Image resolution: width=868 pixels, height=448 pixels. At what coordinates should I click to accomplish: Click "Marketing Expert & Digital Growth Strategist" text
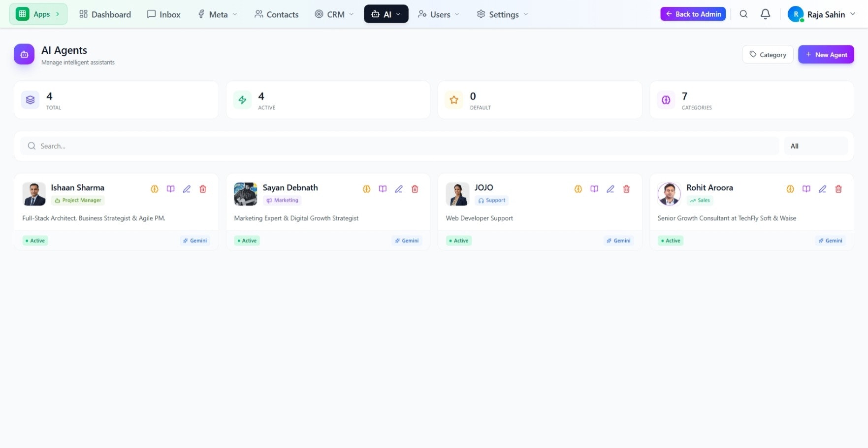[x=296, y=218]
